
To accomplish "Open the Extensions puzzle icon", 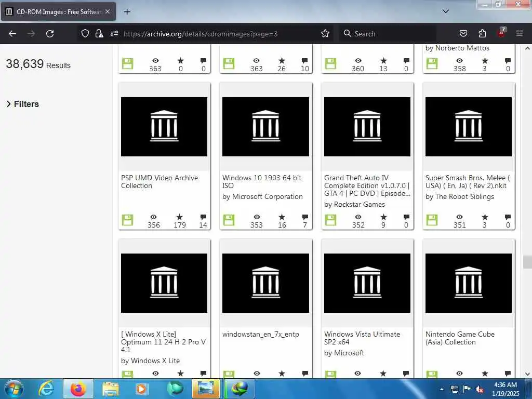I will [x=482, y=33].
